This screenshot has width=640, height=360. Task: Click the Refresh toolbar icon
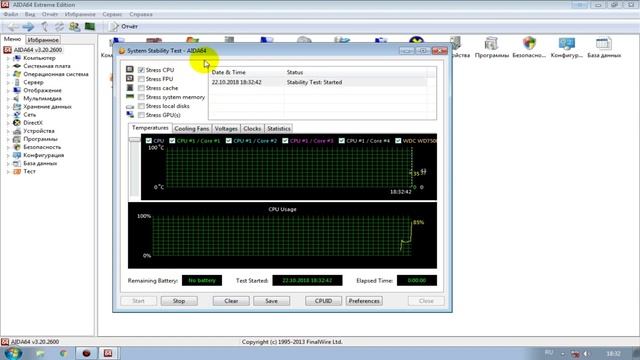(x=60, y=27)
